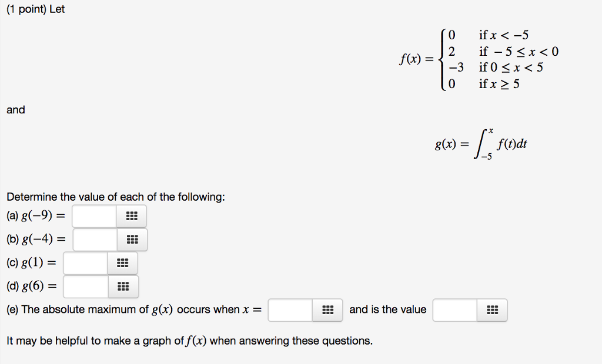Select the g(6) answer field
This screenshot has width=602, height=364.
pyautogui.click(x=86, y=287)
